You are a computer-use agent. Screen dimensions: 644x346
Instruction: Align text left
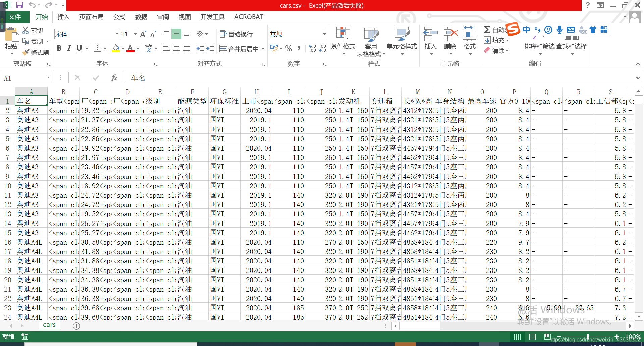click(x=166, y=49)
